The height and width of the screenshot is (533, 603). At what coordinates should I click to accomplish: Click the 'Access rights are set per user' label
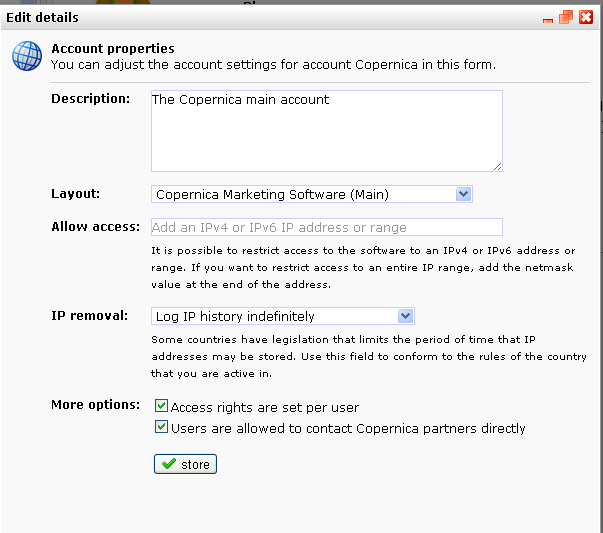coord(265,408)
